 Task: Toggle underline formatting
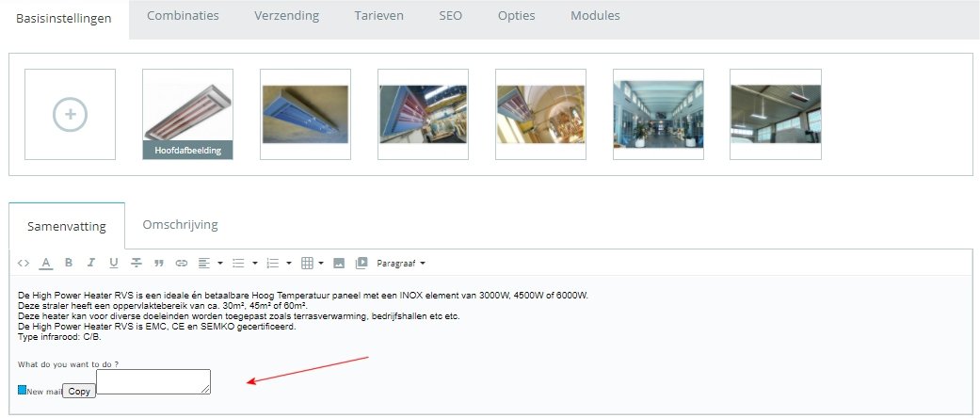113,263
